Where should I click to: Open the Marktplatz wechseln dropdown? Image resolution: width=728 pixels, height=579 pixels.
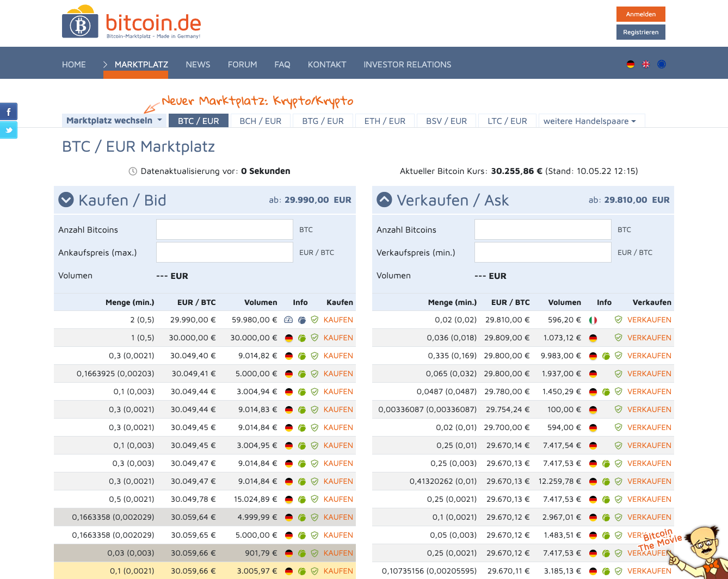pos(114,121)
